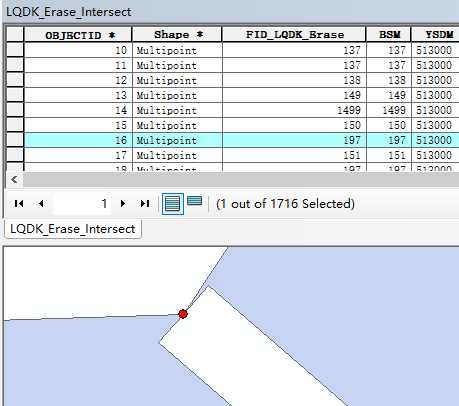Click the record number input field
The image size is (459, 406).
point(81,203)
